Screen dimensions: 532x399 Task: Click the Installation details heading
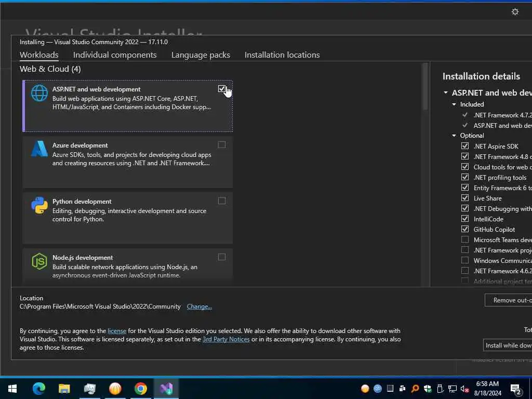pyautogui.click(x=481, y=76)
